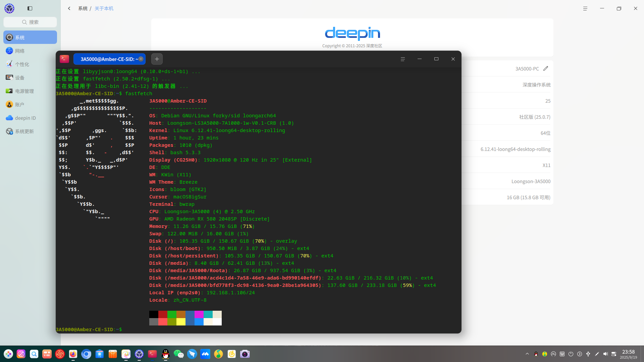Click the 系统 breadcrumb link
This screenshot has width=644, height=362.
[83, 8]
